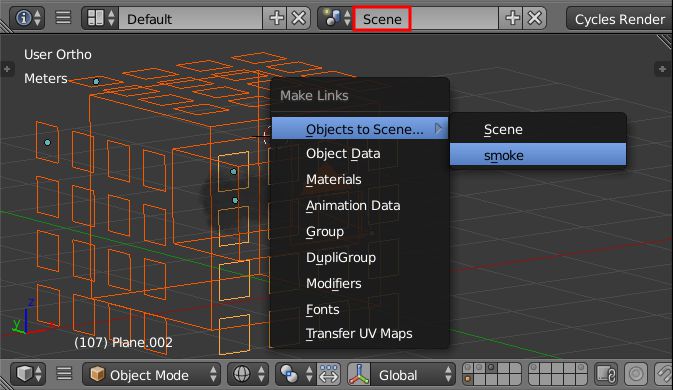Edit the Default layout name field
Viewport: 673px width, 390px height.
coord(191,18)
